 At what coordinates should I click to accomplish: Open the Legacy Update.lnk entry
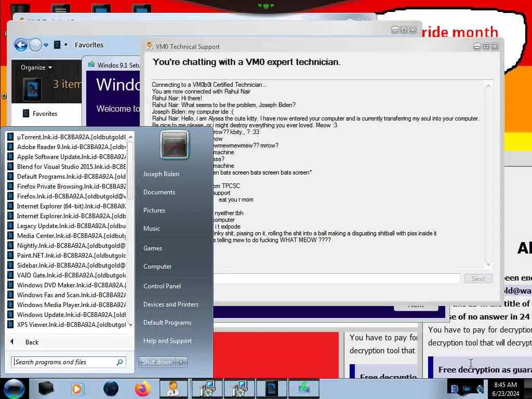coord(66,225)
